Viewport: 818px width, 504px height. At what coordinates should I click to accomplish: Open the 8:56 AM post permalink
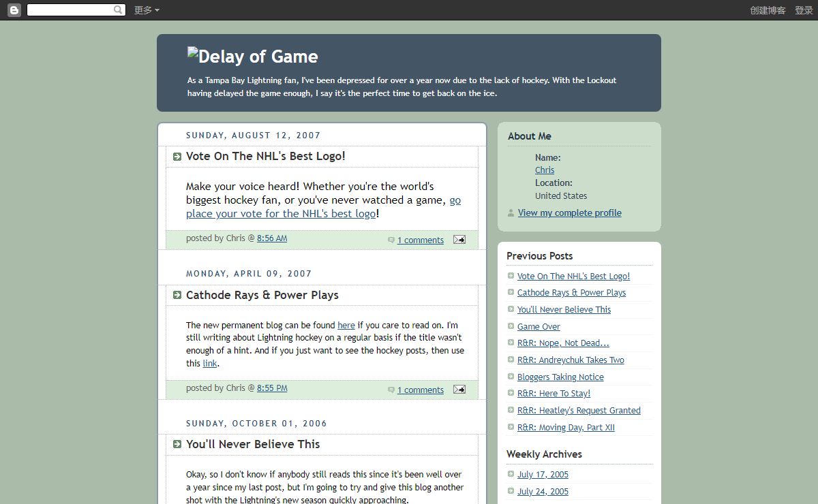pyautogui.click(x=272, y=238)
